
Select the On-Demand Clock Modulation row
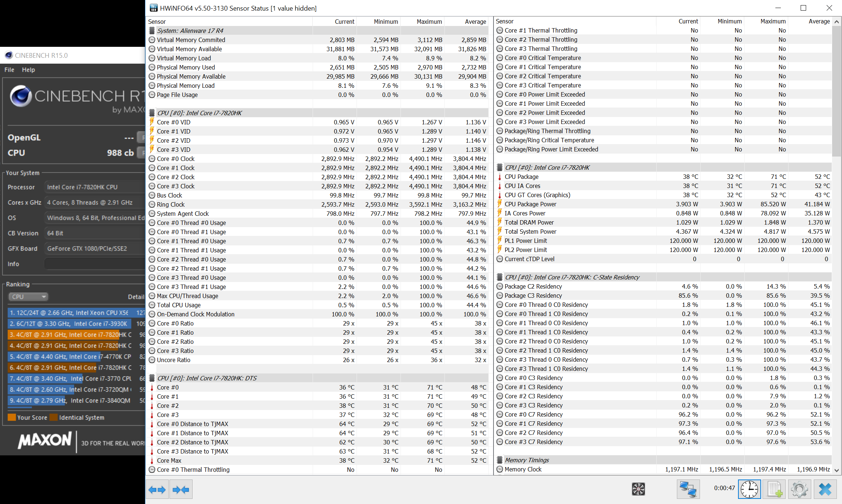[x=318, y=314]
